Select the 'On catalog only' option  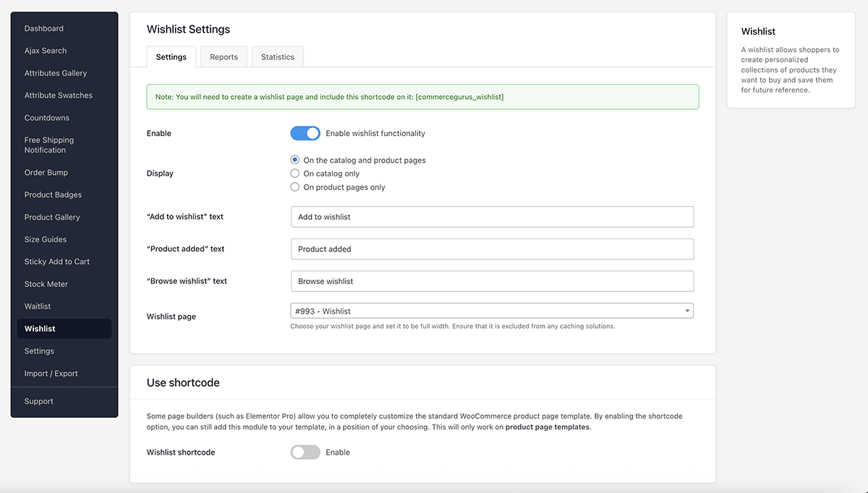[294, 173]
